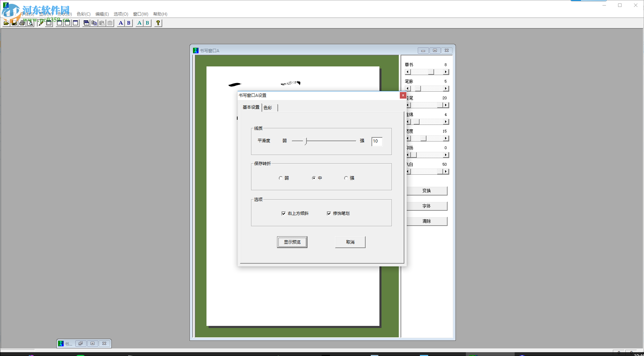Click right arrow of the slider valued 15

click(x=446, y=138)
